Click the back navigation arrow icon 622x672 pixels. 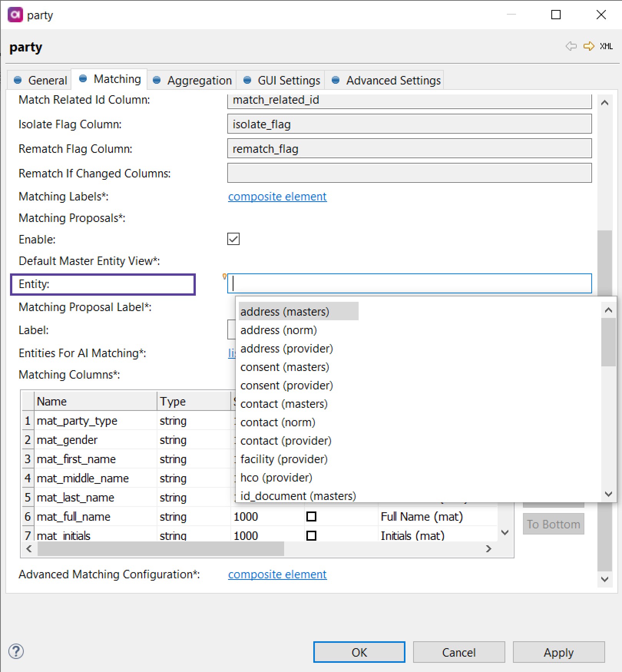571,46
